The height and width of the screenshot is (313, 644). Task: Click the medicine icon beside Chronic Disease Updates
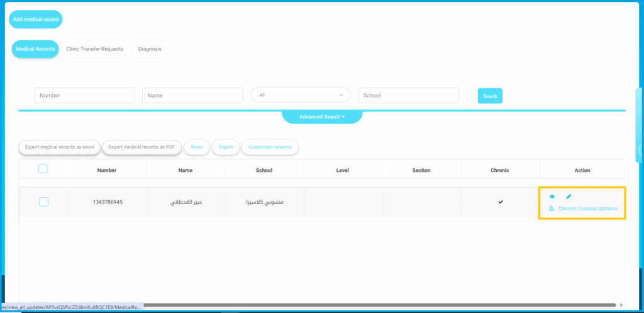[x=552, y=208]
